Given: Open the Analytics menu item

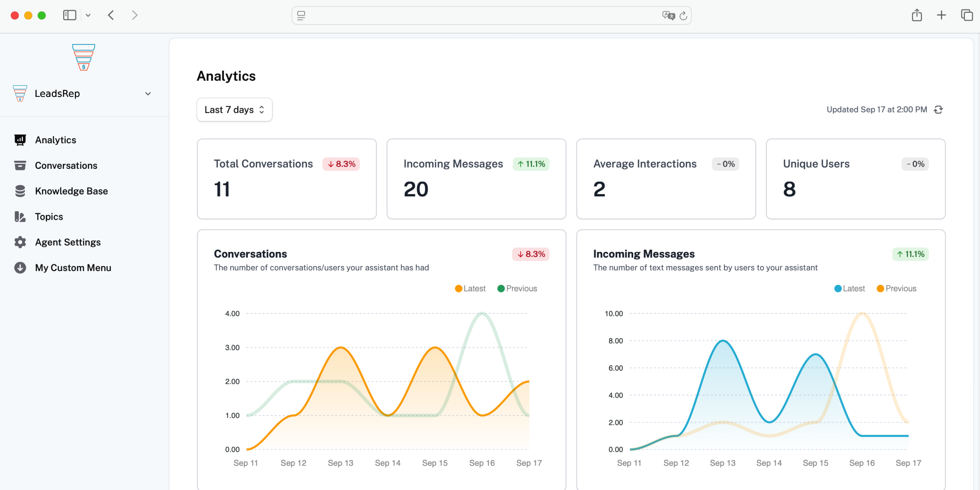Looking at the screenshot, I should coord(55,140).
